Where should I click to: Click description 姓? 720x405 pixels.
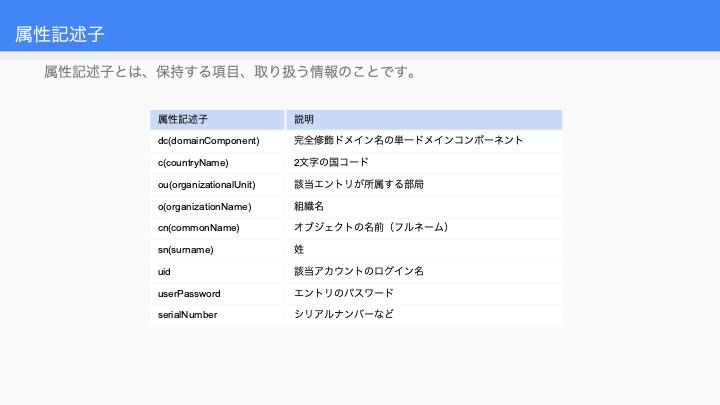point(299,250)
